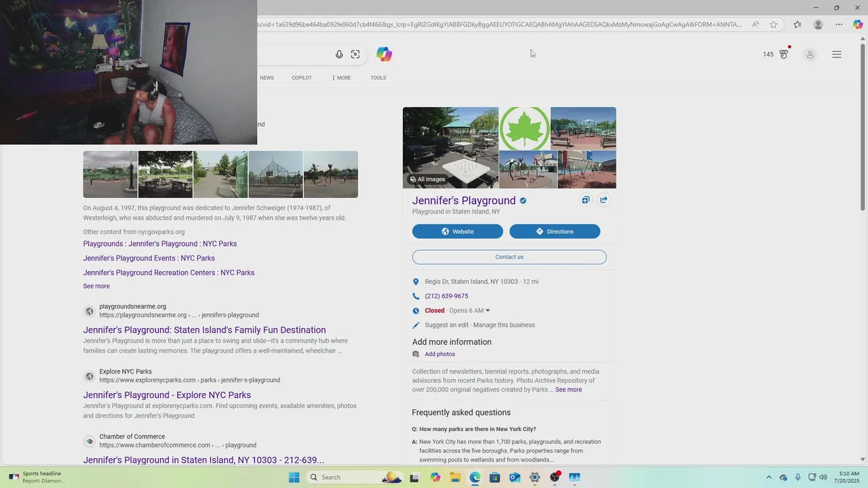Open Jennifer's Playground - Explore NYC Parks result
Screen dimensions: 868x488
point(167,395)
